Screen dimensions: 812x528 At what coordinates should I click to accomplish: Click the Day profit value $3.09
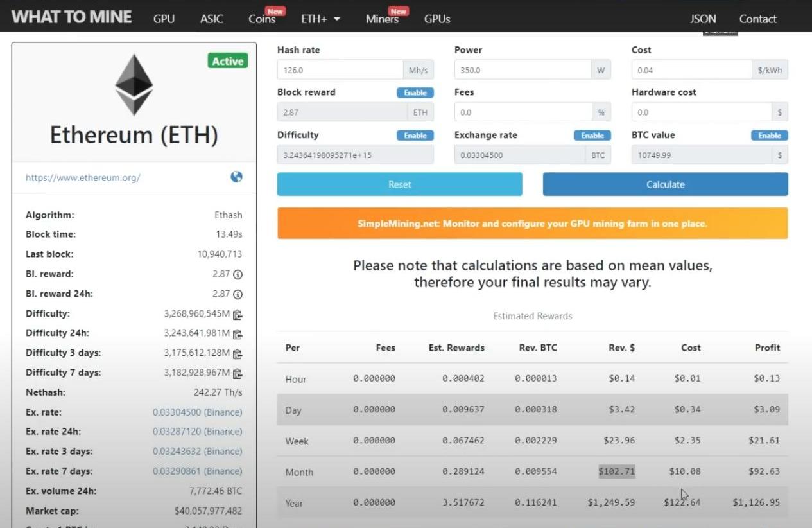coord(767,409)
